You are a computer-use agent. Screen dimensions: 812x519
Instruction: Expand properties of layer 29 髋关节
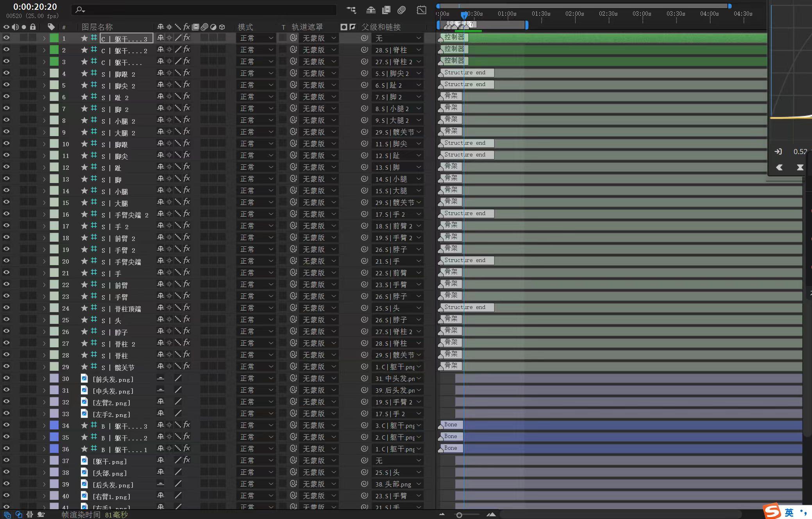click(x=44, y=367)
